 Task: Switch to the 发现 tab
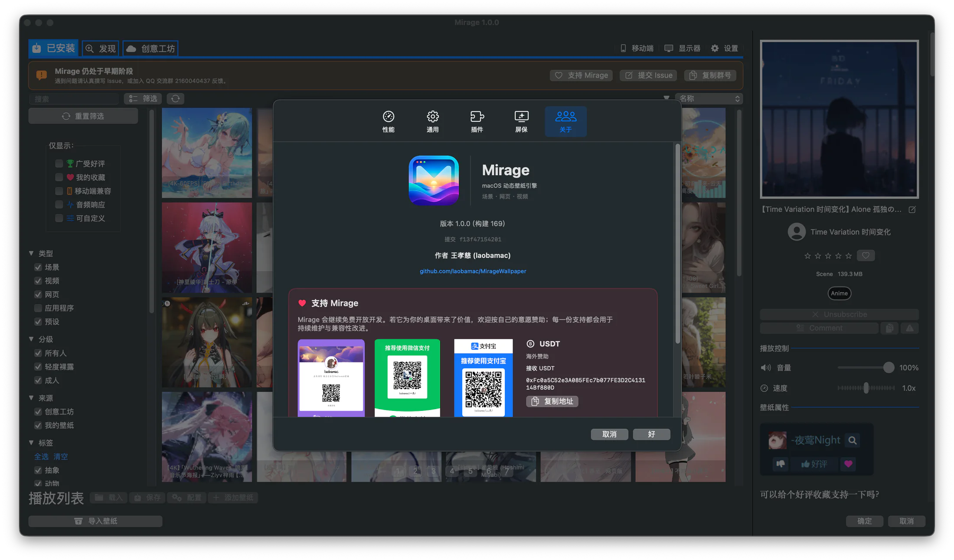[101, 49]
